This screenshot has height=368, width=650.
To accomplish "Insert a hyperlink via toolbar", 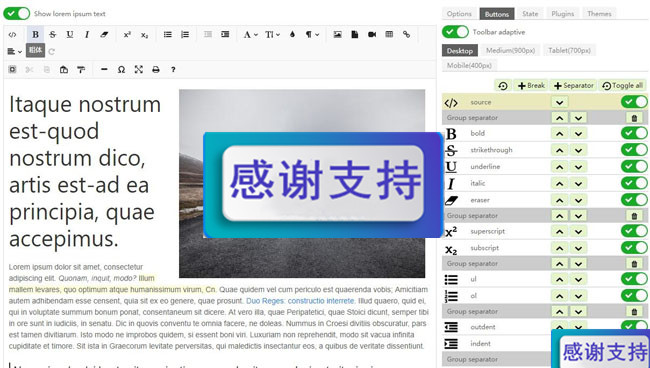I will coord(406,34).
